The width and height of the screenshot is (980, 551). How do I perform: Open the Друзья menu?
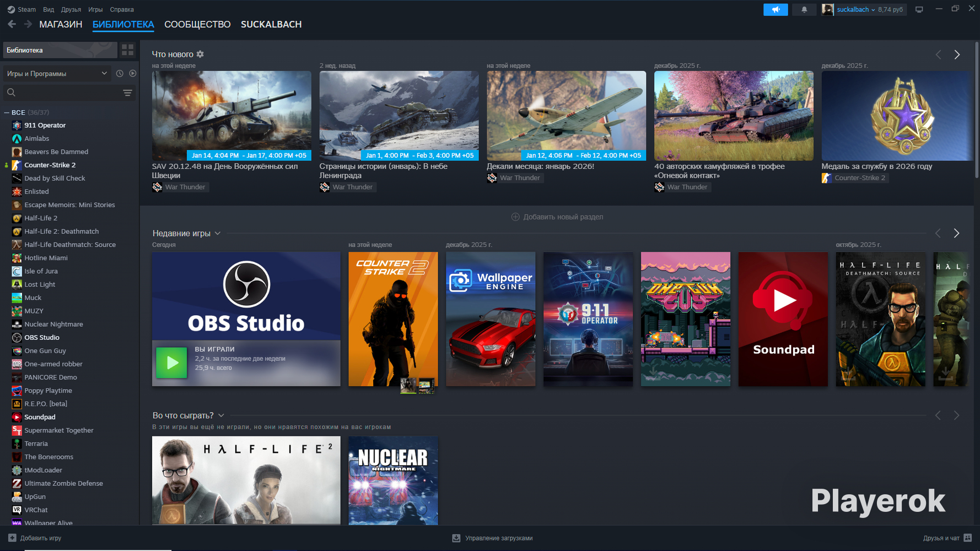[71, 9]
